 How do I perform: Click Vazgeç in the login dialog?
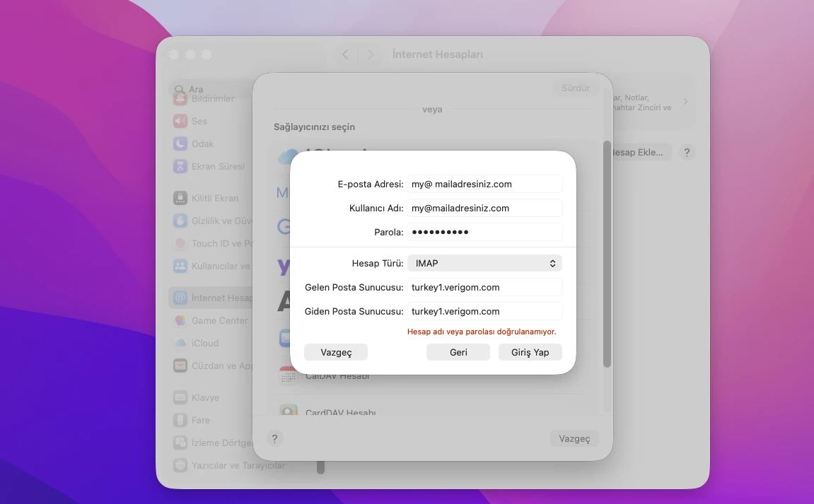pos(336,353)
